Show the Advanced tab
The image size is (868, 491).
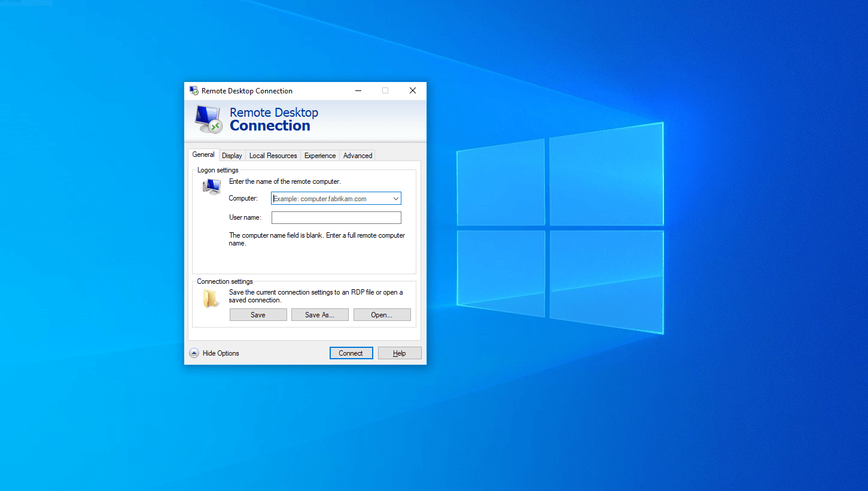358,156
